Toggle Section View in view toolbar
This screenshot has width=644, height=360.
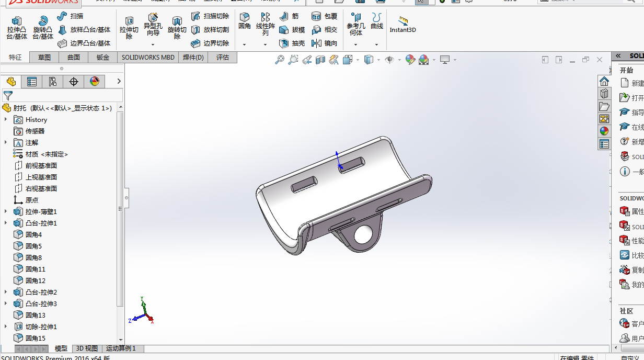[320, 60]
